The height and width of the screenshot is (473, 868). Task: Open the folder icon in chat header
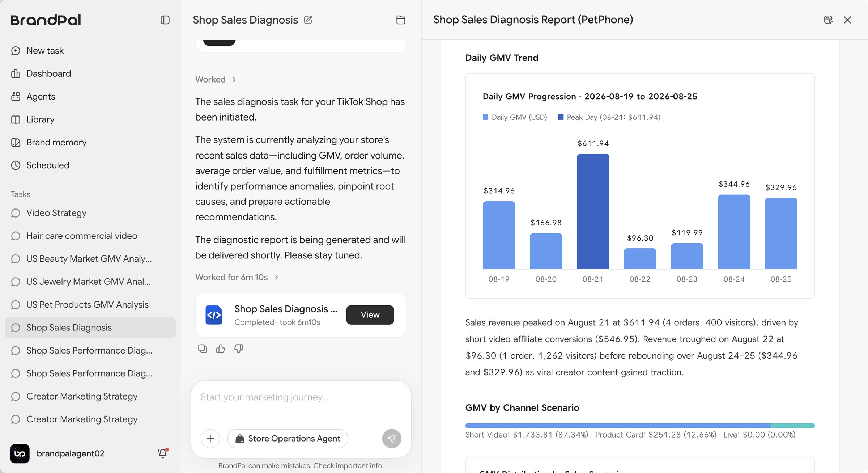pyautogui.click(x=401, y=20)
